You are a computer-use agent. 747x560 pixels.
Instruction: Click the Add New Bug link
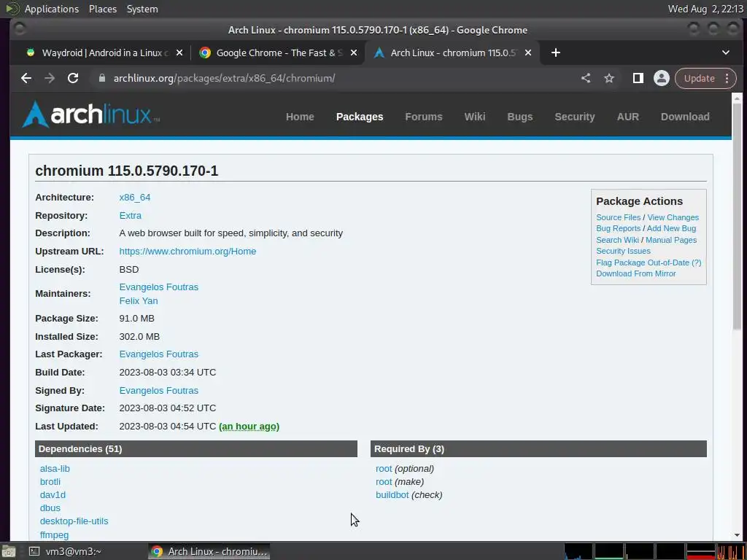click(671, 228)
